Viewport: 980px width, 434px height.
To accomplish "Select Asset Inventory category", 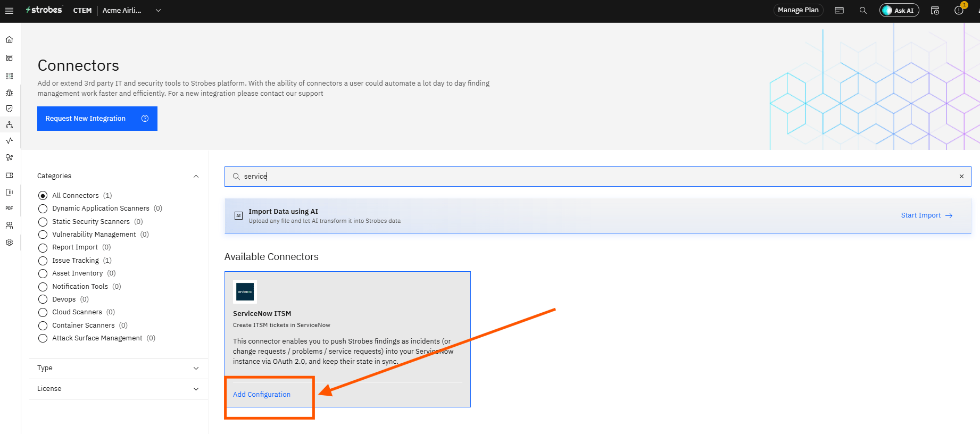I will [43, 273].
